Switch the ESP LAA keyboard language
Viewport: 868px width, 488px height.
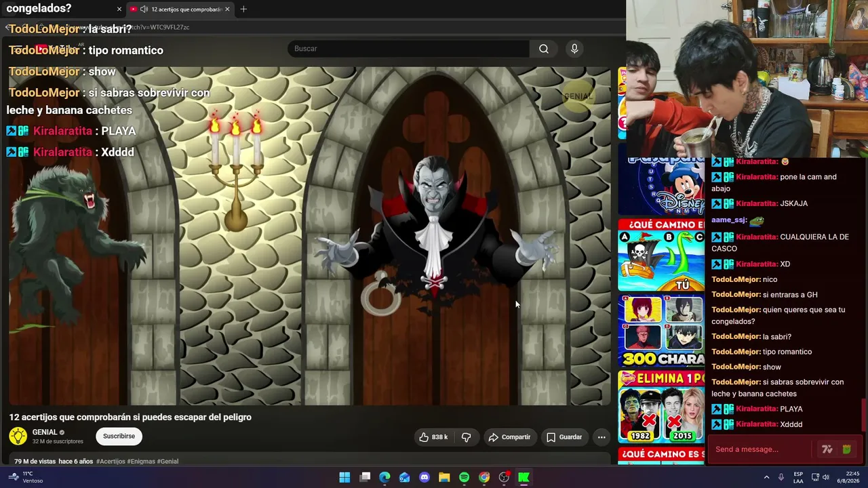point(798,477)
